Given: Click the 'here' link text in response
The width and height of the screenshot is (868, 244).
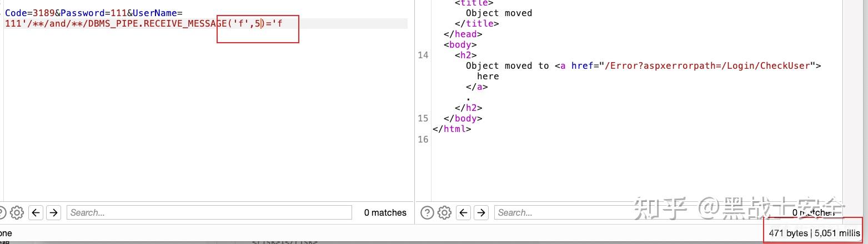Looking at the screenshot, I should coord(488,76).
